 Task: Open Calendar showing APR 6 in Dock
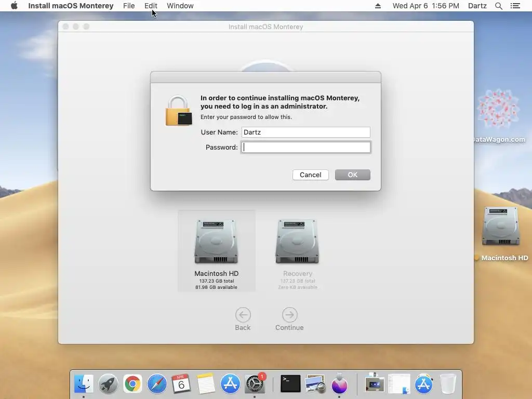pos(181,384)
